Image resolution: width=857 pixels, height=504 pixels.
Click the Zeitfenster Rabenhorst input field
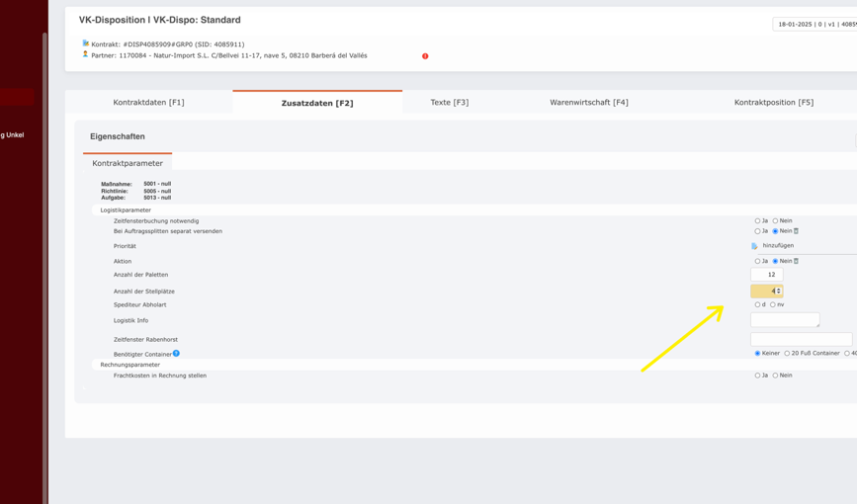click(800, 339)
